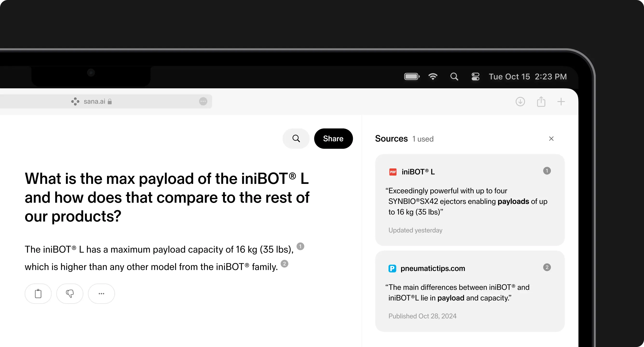Click the question heading about max payload
644x347 pixels.
[167, 197]
